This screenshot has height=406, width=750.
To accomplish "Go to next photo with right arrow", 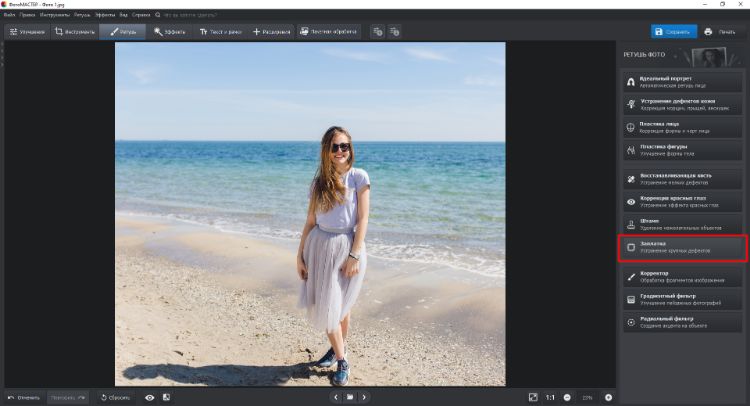I will coord(364,397).
